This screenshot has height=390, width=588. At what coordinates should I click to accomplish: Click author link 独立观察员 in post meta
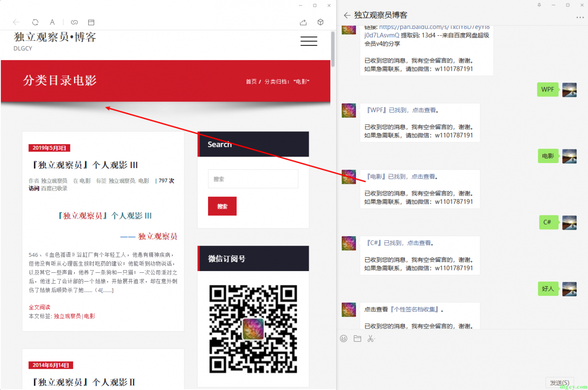[54, 181]
